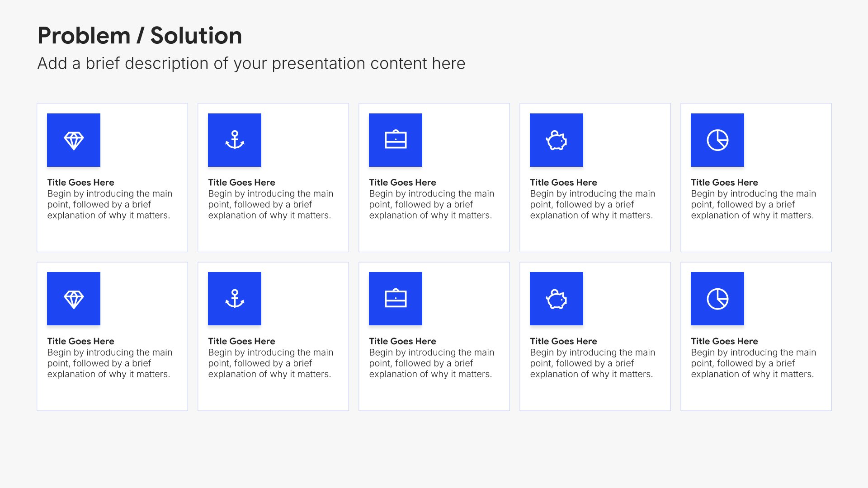Select the anchor icon in the bottom row
Image resolution: width=868 pixels, height=488 pixels.
point(235,299)
